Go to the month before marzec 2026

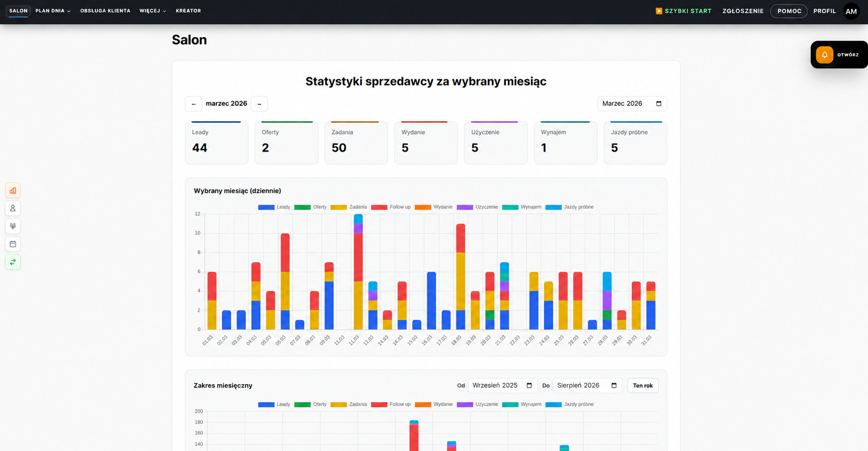(194, 104)
